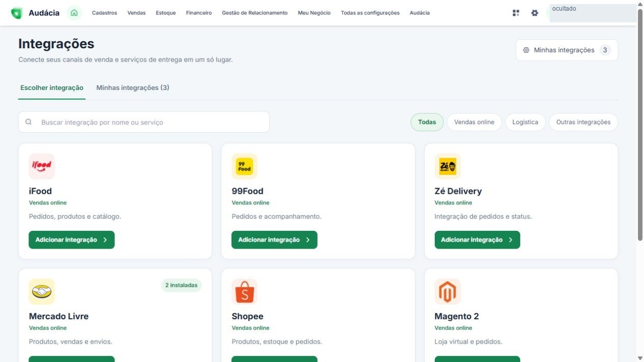
Task: Click the 99Food logo icon
Action: [244, 166]
